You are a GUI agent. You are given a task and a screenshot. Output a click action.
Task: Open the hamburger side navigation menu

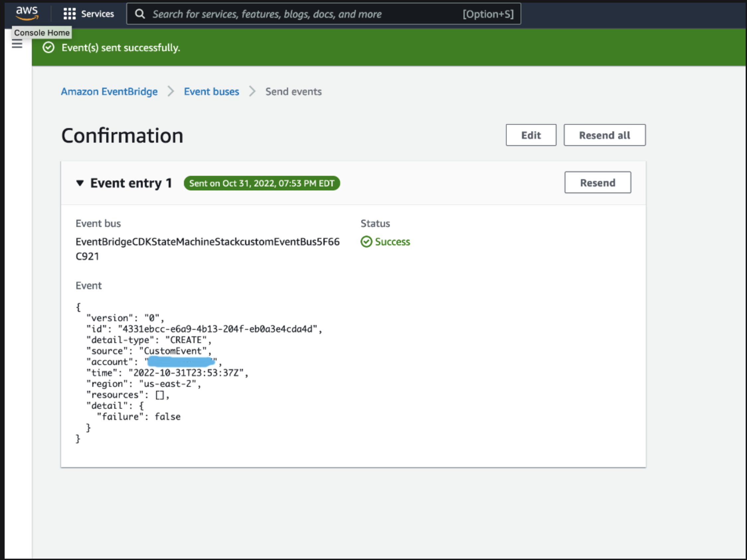pyautogui.click(x=17, y=44)
